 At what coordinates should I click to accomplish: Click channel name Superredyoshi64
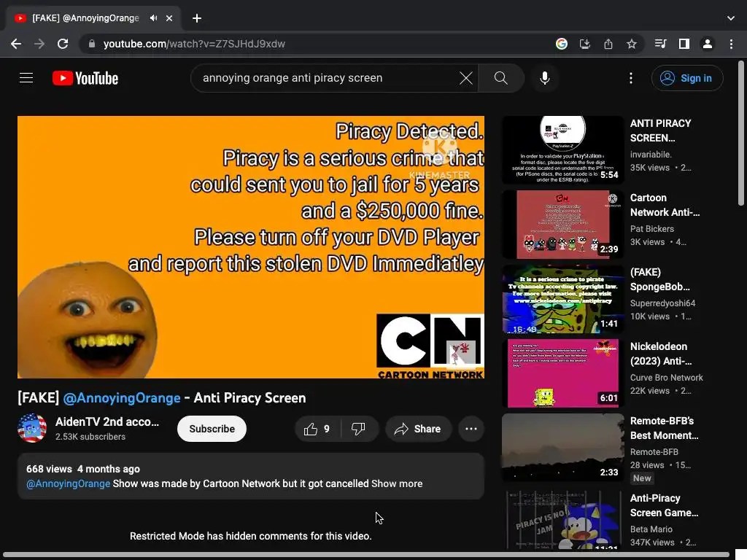click(x=662, y=303)
